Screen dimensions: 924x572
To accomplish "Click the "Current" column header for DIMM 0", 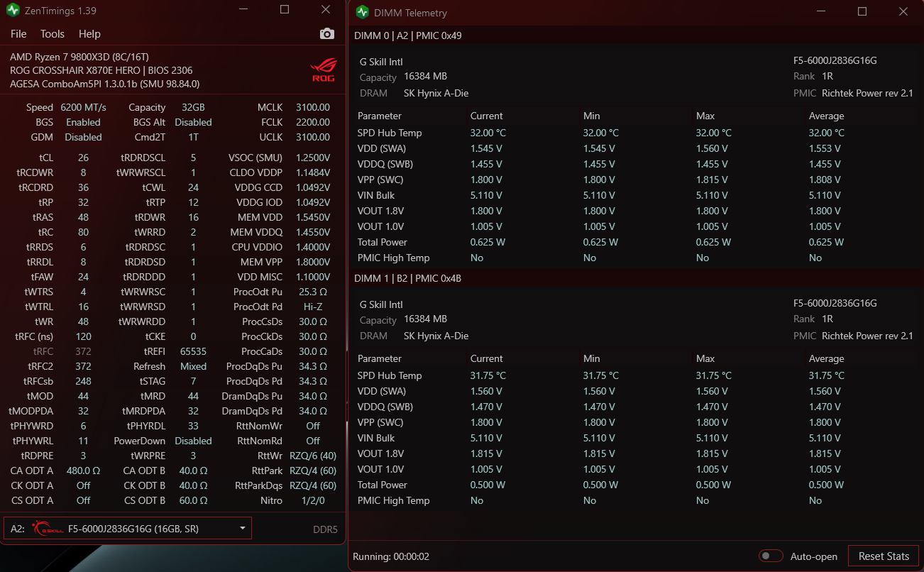I will point(486,116).
